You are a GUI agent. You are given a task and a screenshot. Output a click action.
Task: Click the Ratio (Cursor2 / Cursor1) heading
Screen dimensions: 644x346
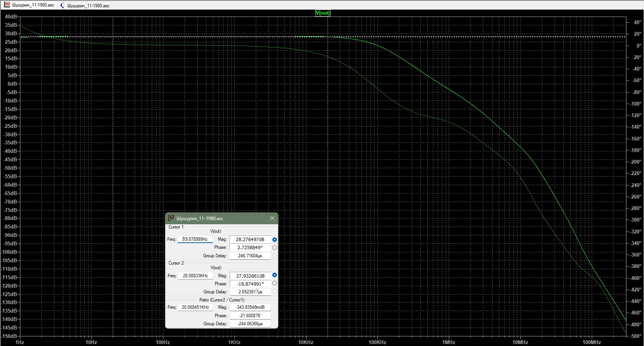point(222,300)
